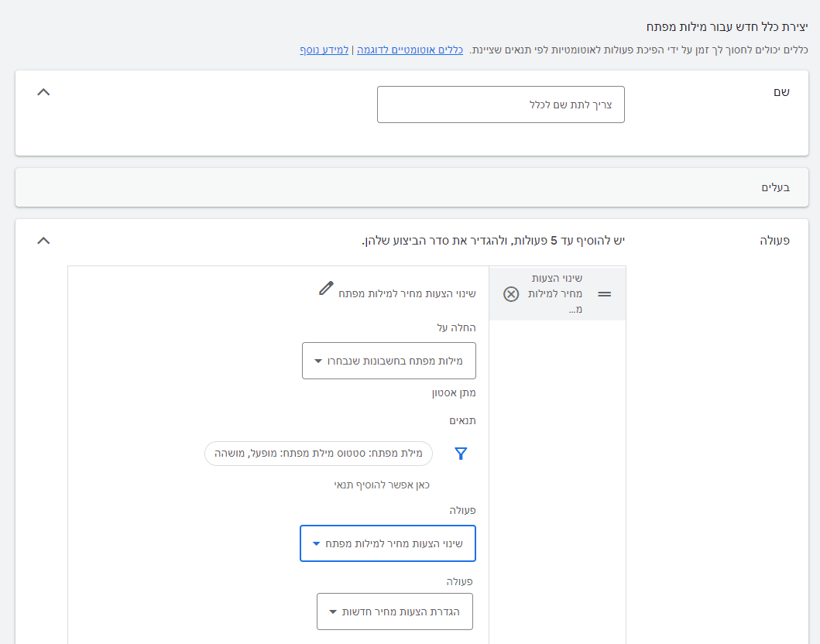Click the blue filter funnel icon
The image size is (820, 644).
coord(461,454)
